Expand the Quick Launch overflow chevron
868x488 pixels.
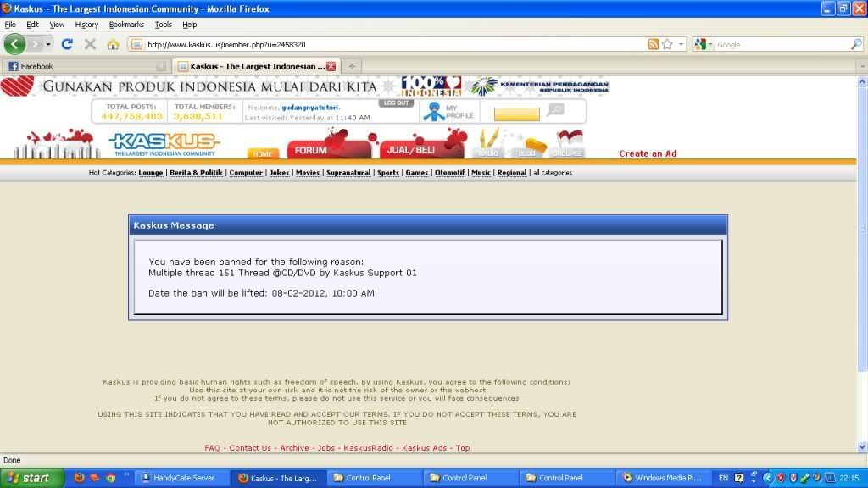coord(126,474)
